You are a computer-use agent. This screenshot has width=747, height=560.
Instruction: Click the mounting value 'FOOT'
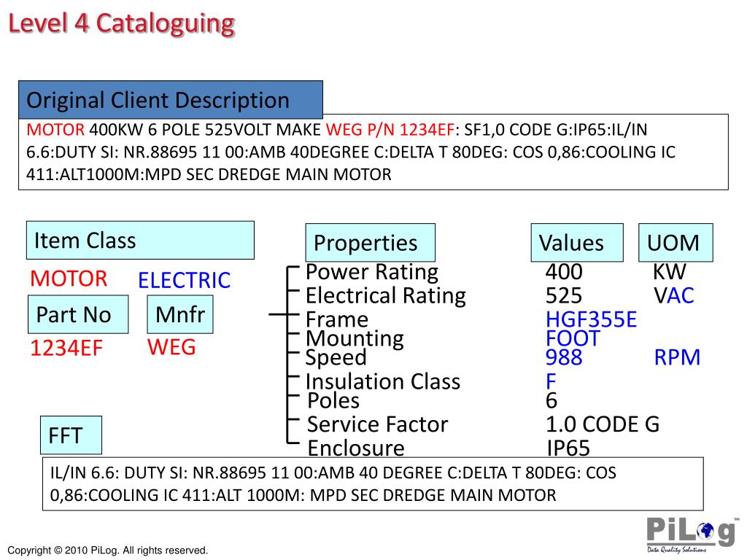pyautogui.click(x=573, y=338)
